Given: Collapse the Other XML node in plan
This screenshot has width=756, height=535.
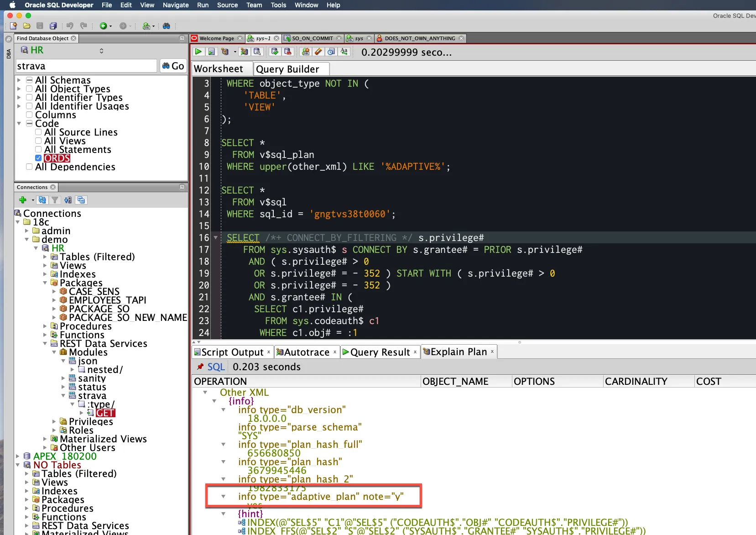Looking at the screenshot, I should tap(205, 393).
